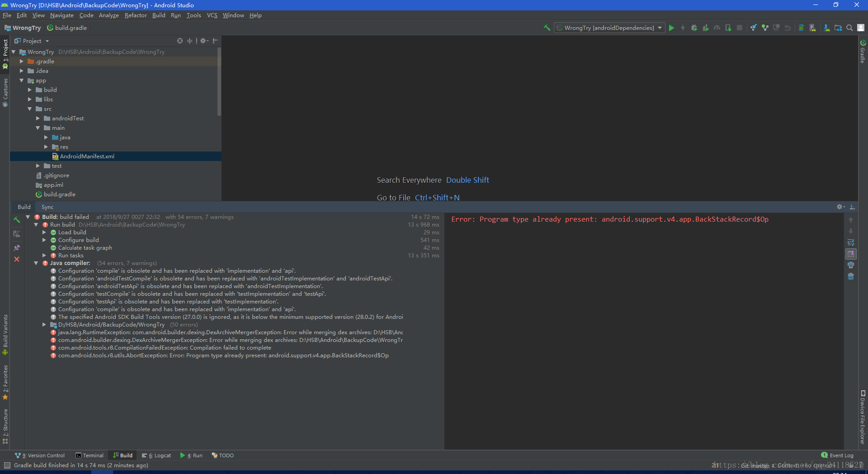Open the VCS menu

coord(212,15)
